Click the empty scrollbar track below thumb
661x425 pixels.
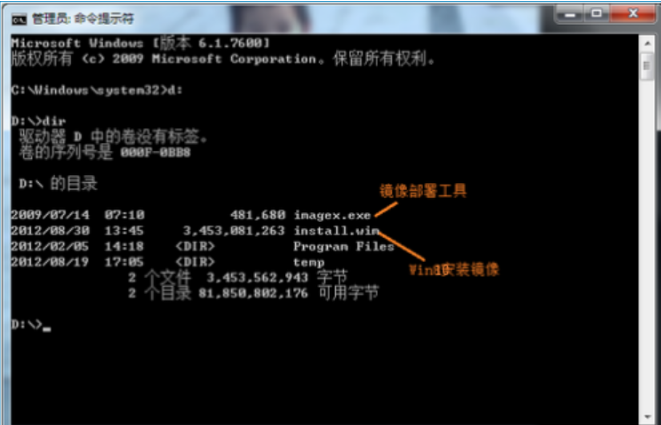[646, 245]
